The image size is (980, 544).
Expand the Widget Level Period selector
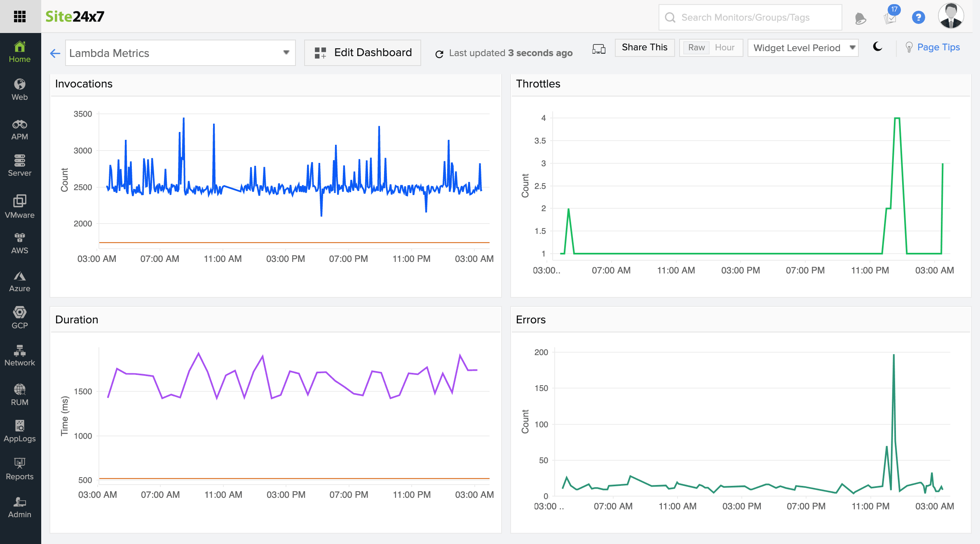coord(851,47)
